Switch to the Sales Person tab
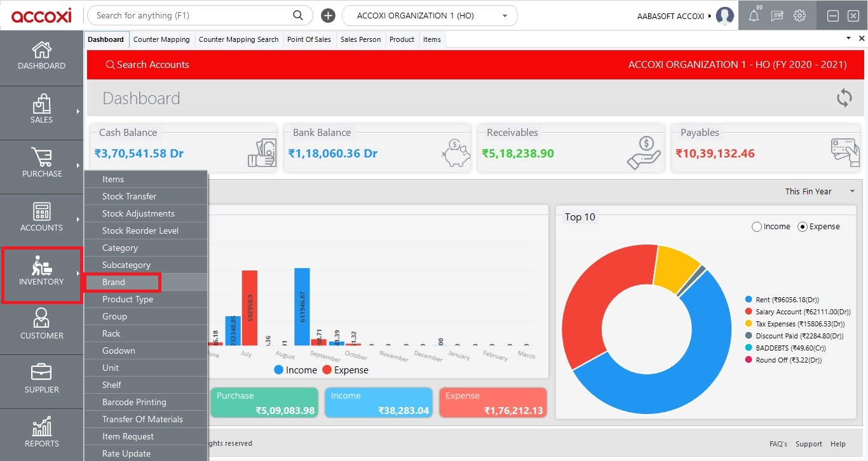 coord(360,39)
